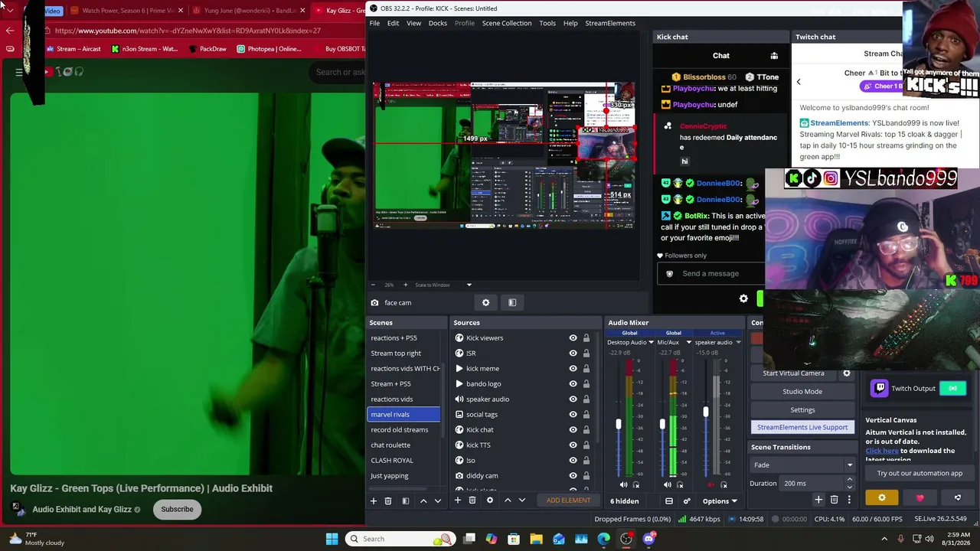The height and width of the screenshot is (551, 980).
Task: Click the Start Virtual Camera button
Action: 793,373
